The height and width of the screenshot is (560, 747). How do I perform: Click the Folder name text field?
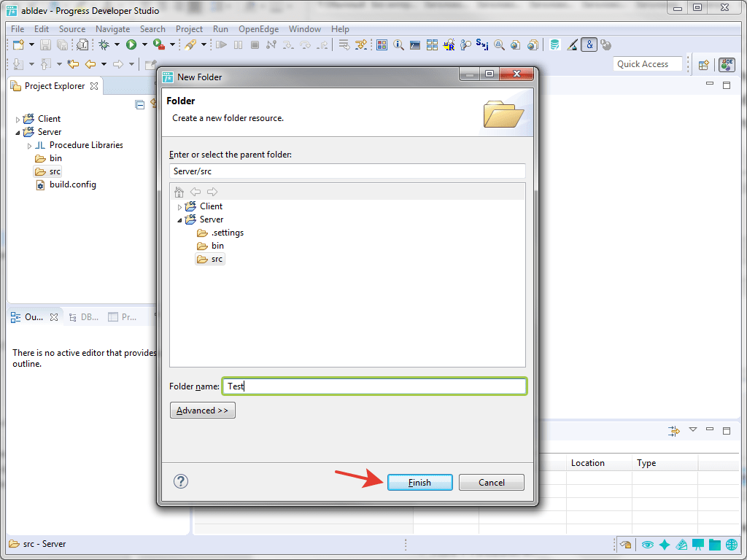tap(374, 386)
